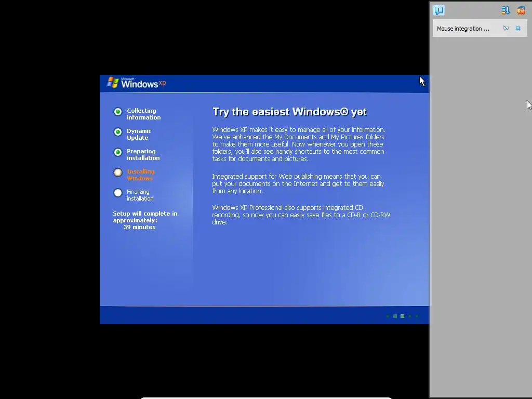532x399 pixels.
Task: Click the don't-show-again icon on Mouse integration notice
Action: click(x=506, y=28)
